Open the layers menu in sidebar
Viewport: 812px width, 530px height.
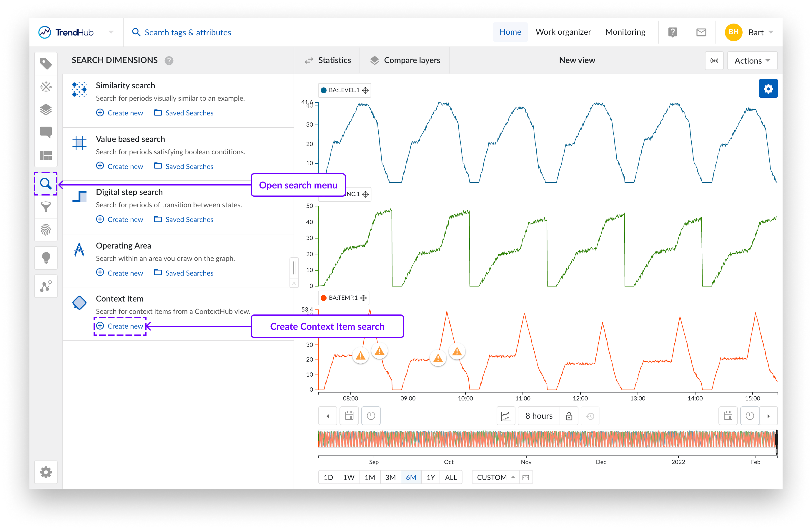(x=46, y=110)
